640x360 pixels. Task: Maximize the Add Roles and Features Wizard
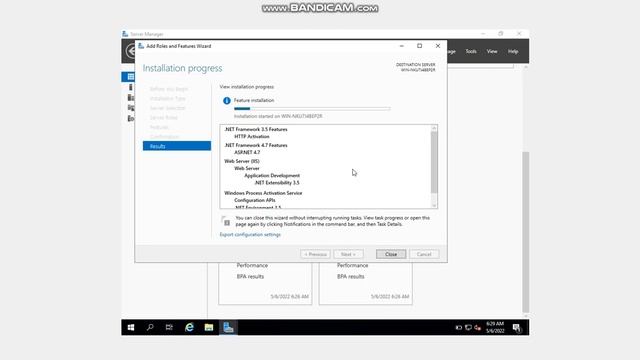click(x=420, y=46)
